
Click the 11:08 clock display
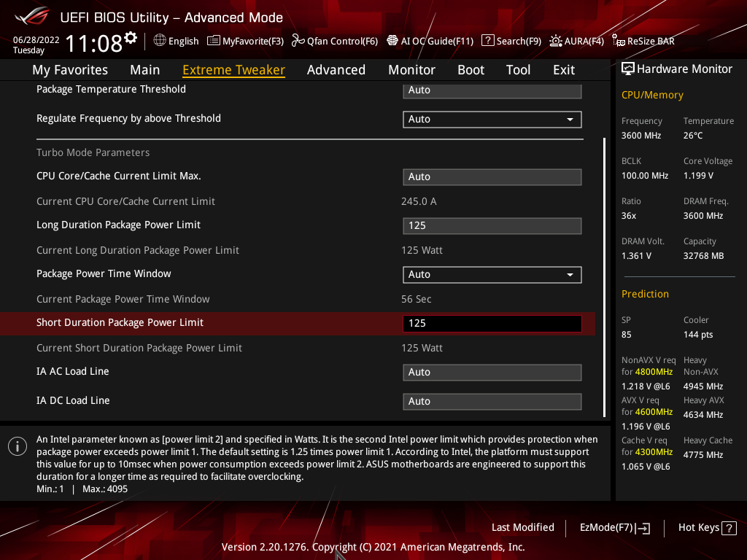(93, 44)
